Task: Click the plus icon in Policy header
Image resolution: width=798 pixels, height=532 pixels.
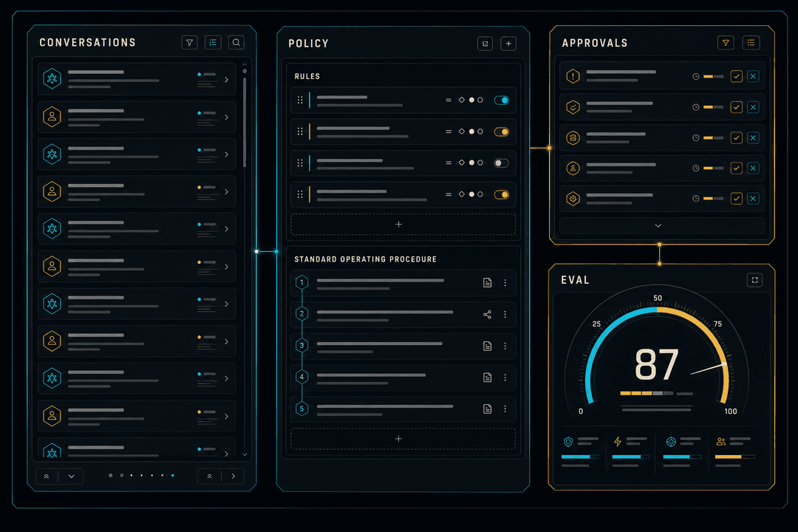Action: [508, 44]
